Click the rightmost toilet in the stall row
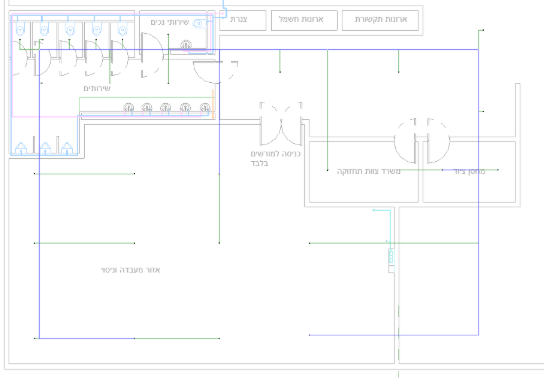This screenshot has width=553, height=390. [122, 30]
